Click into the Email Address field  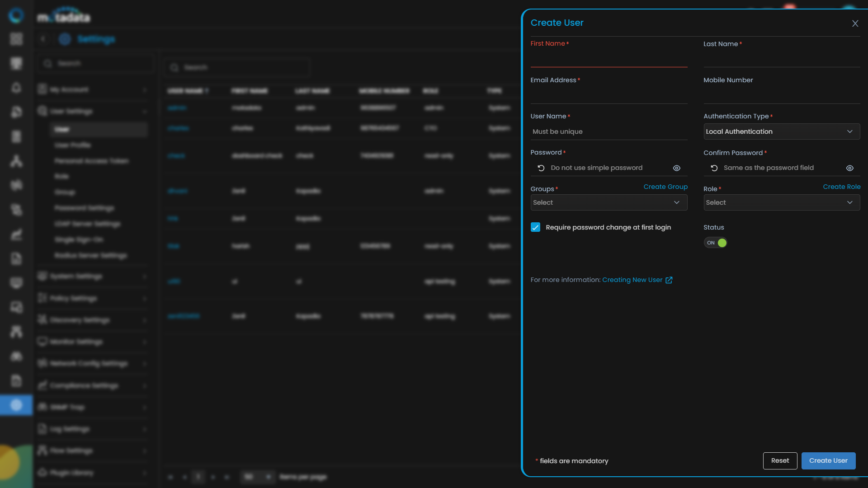(x=609, y=95)
